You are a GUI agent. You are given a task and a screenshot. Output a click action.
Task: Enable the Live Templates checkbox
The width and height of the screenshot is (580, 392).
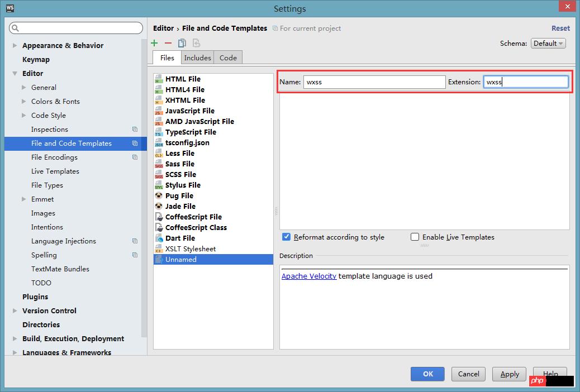415,237
